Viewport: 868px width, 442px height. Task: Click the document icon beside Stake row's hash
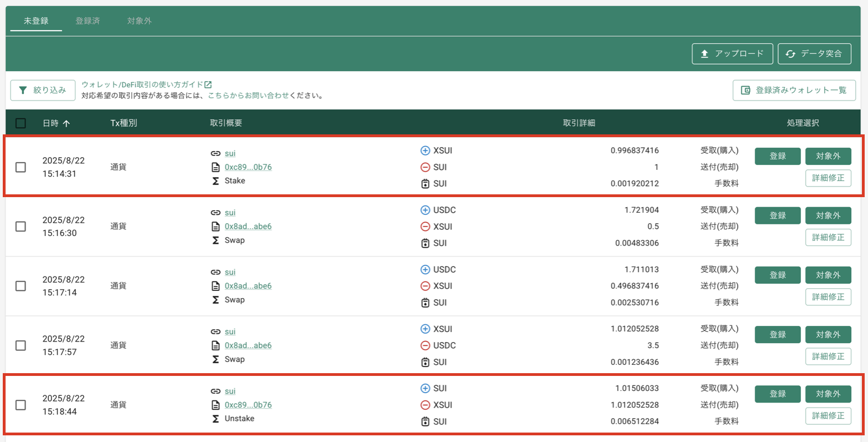(215, 167)
